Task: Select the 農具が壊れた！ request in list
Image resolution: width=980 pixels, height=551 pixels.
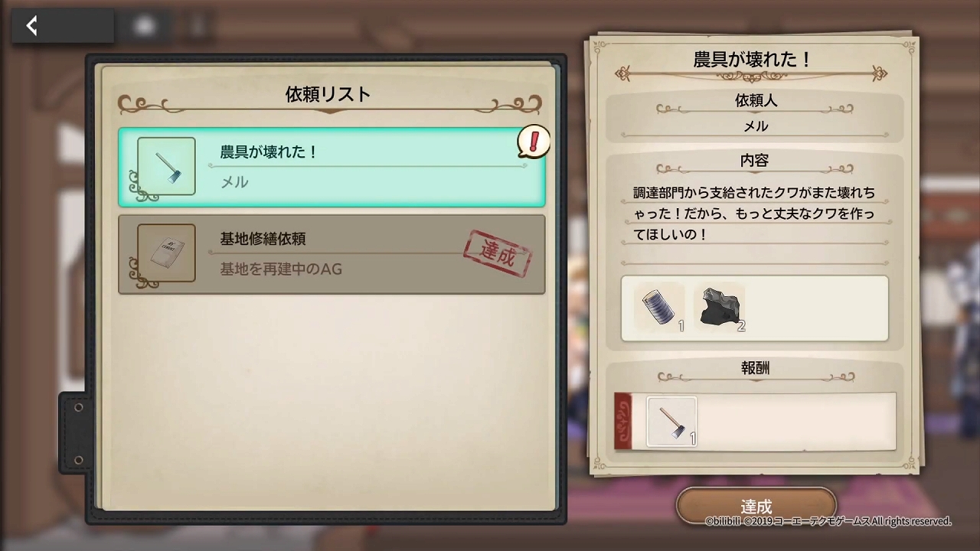Action: pos(332,167)
